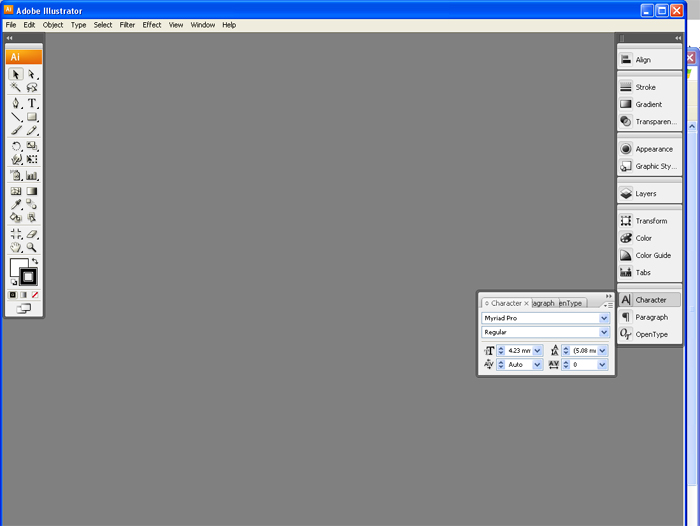This screenshot has width=700, height=526.
Task: Select the Eraser tool
Action: tap(32, 234)
